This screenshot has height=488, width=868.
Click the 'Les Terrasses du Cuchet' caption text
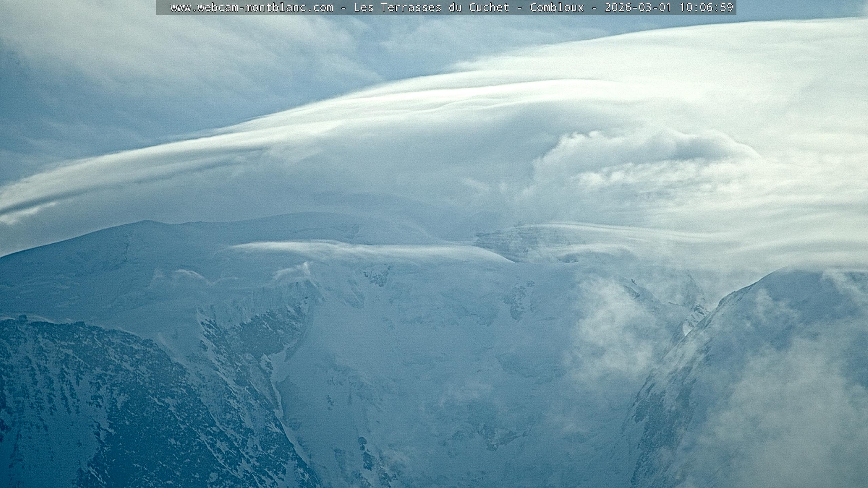click(x=431, y=7)
